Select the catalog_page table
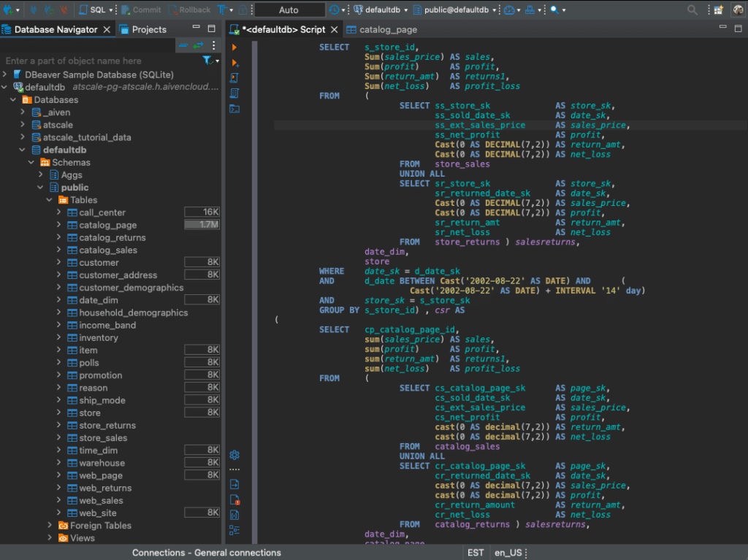Screen dimensions: 748x560 [108, 225]
